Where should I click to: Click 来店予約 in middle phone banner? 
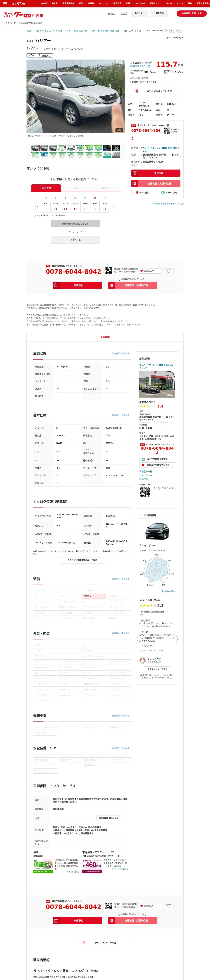[x=77, y=285]
